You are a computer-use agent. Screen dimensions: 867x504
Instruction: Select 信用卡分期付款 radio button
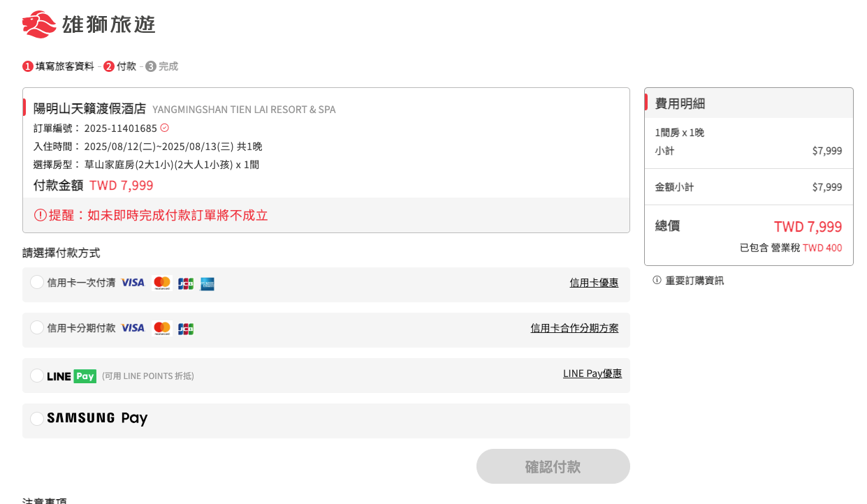tap(37, 327)
